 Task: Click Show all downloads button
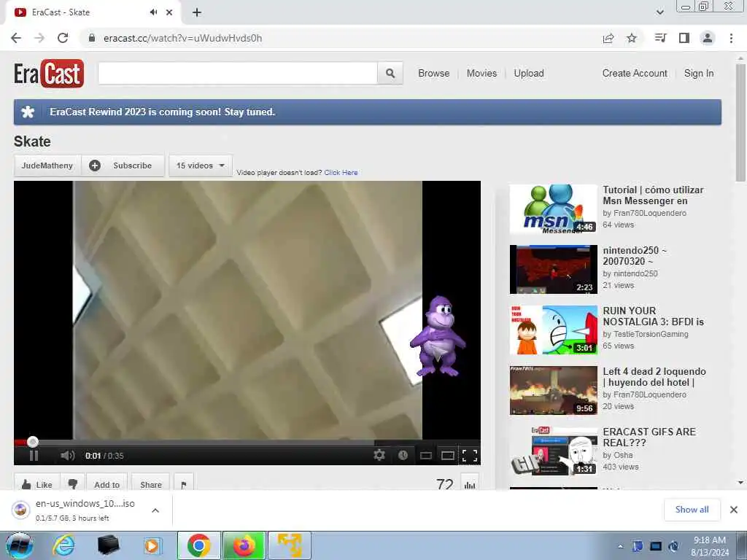(692, 510)
